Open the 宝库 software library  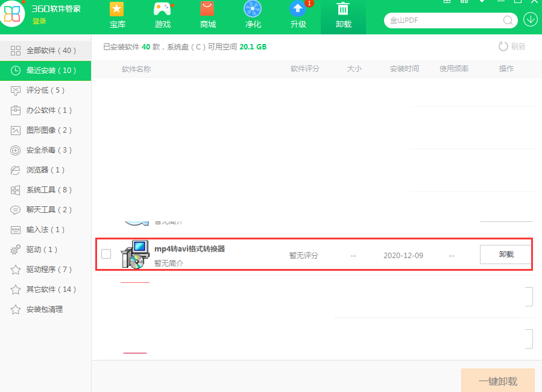coord(117,16)
